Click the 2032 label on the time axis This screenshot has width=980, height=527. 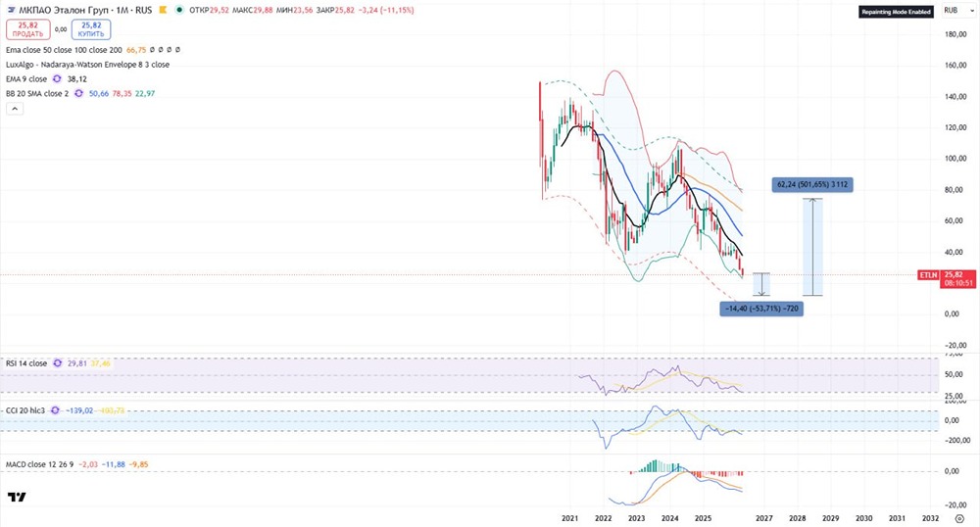pos(930,518)
